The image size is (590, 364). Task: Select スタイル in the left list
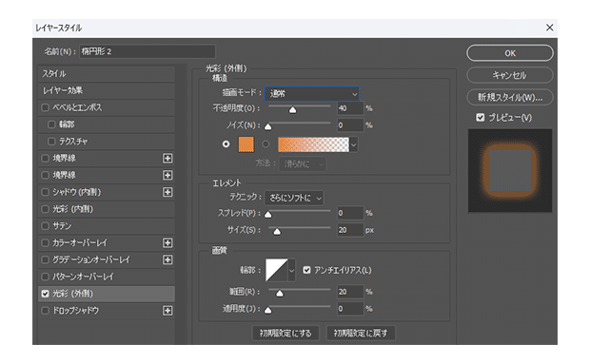coord(107,73)
